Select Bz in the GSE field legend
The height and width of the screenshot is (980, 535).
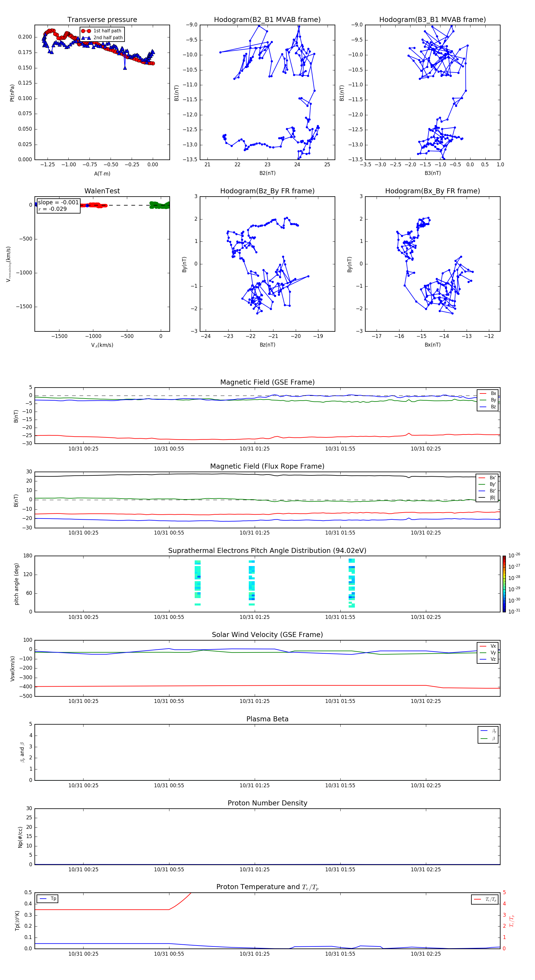488,407
